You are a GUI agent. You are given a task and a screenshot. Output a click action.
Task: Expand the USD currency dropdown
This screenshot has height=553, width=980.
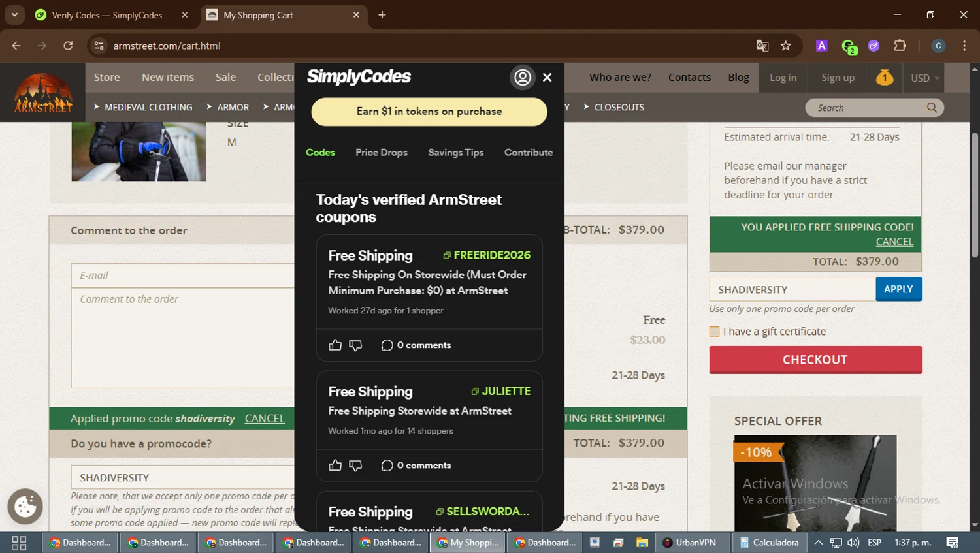tap(924, 78)
